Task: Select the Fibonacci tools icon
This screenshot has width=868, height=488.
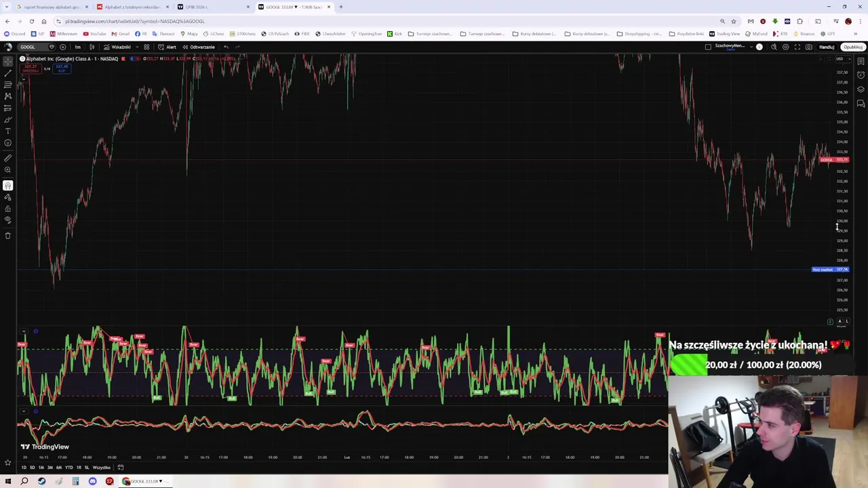Action: (x=8, y=84)
